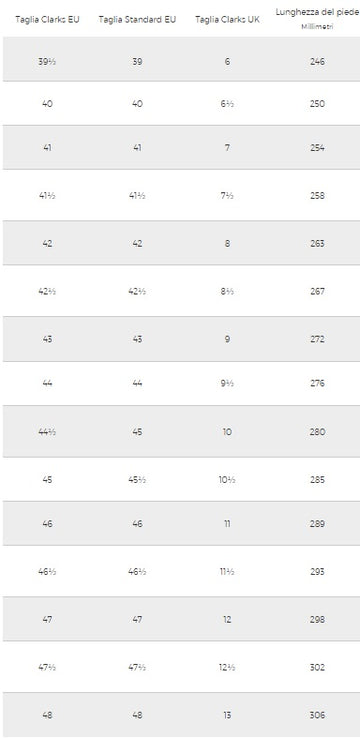
Task: Click Standard EU 45½ cell
Action: (x=137, y=480)
